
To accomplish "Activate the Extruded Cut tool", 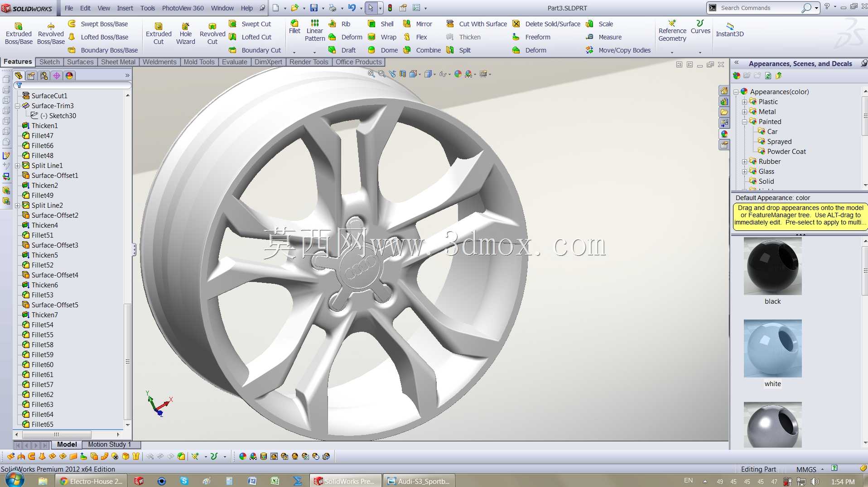I will tap(159, 33).
